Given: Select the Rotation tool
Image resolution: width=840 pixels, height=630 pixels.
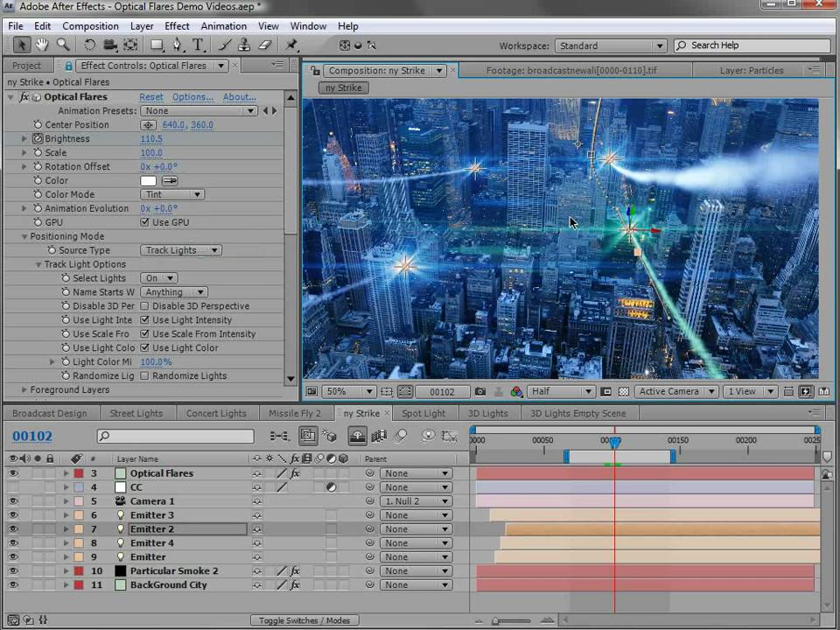Looking at the screenshot, I should 89,45.
